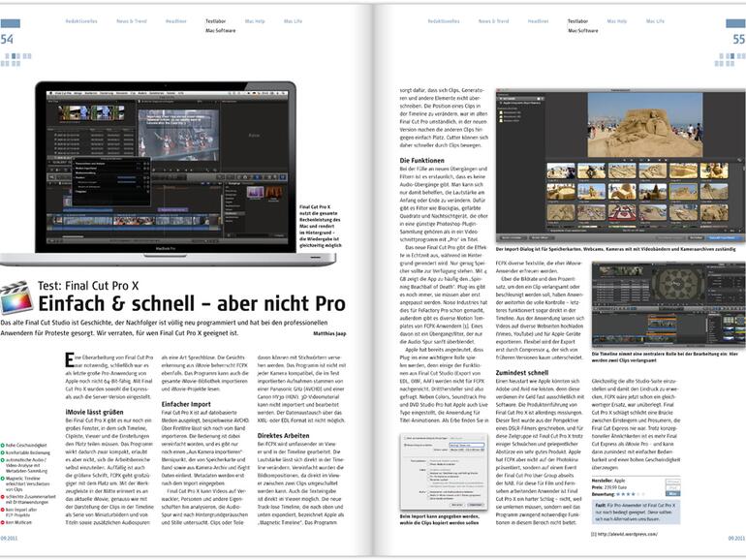Click the Final Cut Pro X clapperboard icon
Image resolution: width=746 pixels, height=560 pixels.
[16, 297]
